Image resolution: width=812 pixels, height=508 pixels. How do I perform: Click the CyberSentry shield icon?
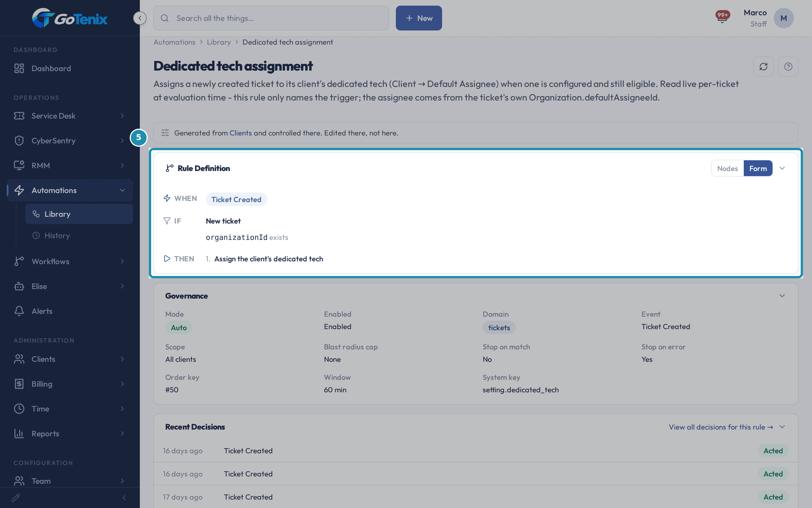point(19,141)
